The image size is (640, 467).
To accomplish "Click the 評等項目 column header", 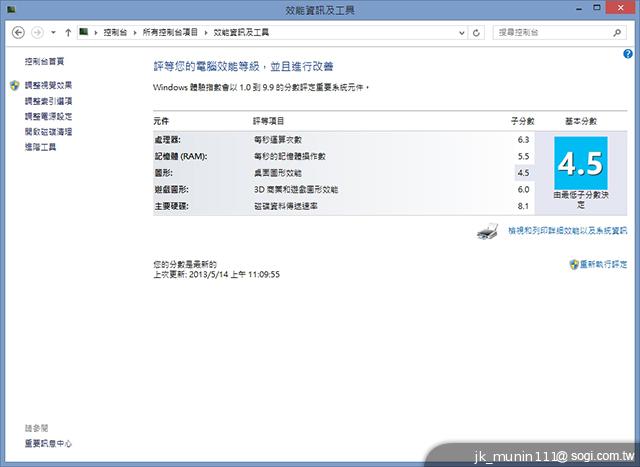I will click(269, 121).
